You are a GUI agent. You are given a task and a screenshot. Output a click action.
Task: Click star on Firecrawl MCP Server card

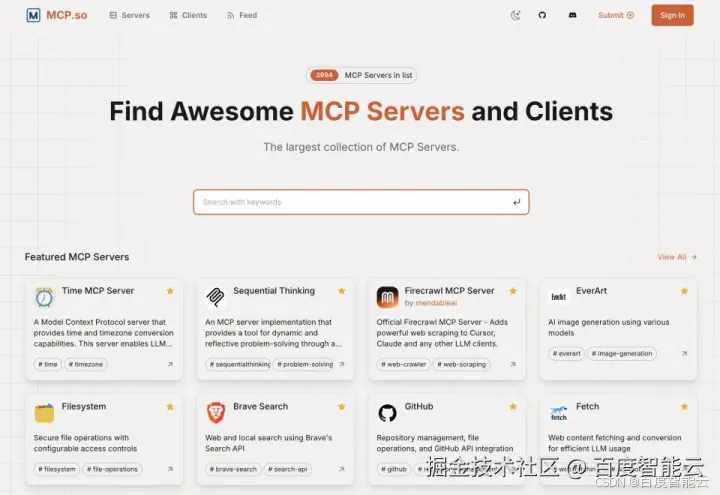click(x=513, y=291)
